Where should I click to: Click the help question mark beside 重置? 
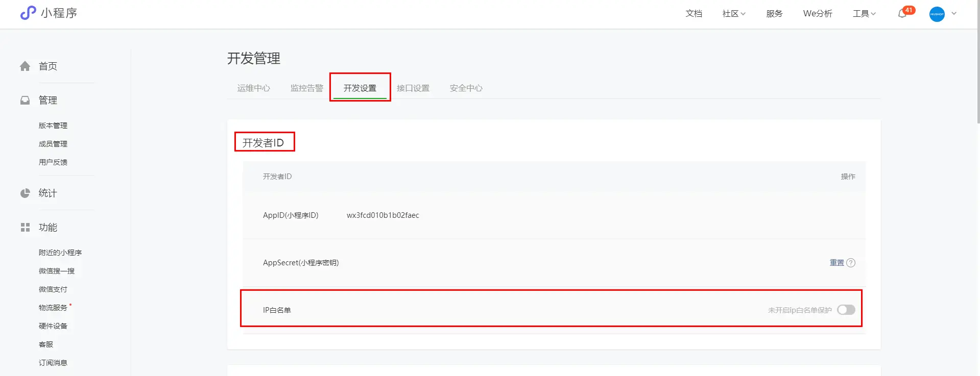click(x=851, y=263)
